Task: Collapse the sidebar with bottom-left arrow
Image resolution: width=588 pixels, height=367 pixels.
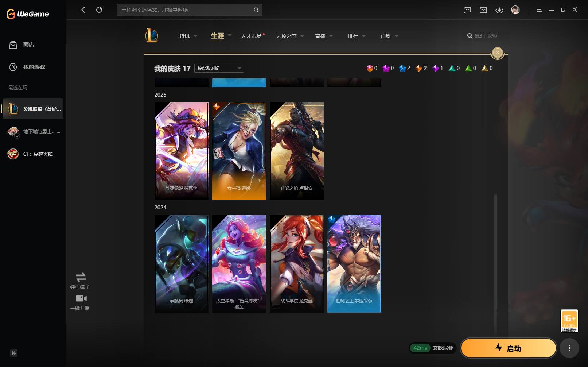Action: point(14,353)
